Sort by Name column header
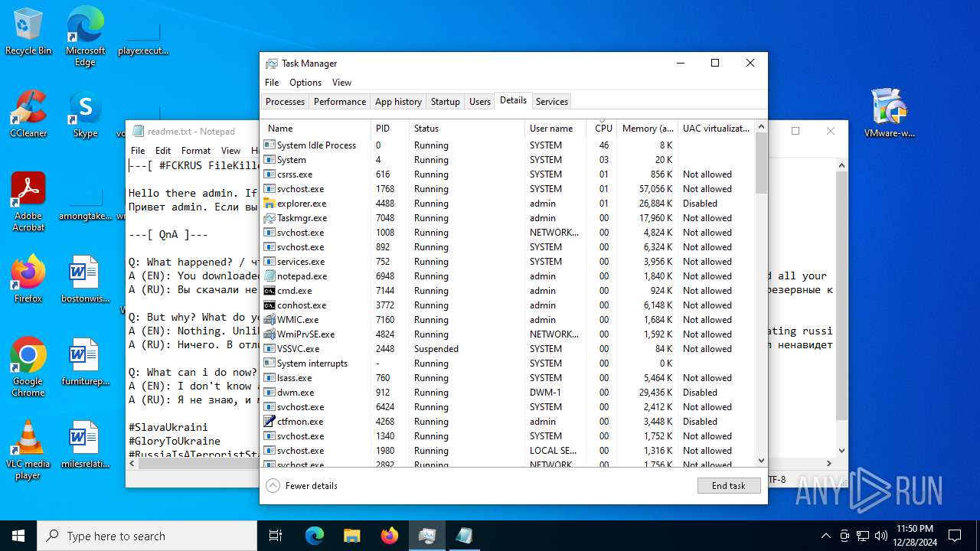The height and width of the screenshot is (551, 980). (316, 129)
